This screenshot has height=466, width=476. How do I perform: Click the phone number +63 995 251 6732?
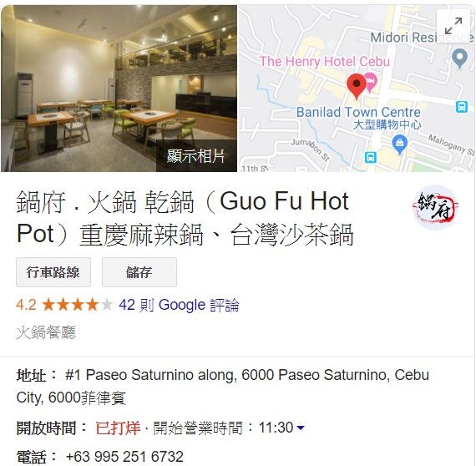click(124, 457)
